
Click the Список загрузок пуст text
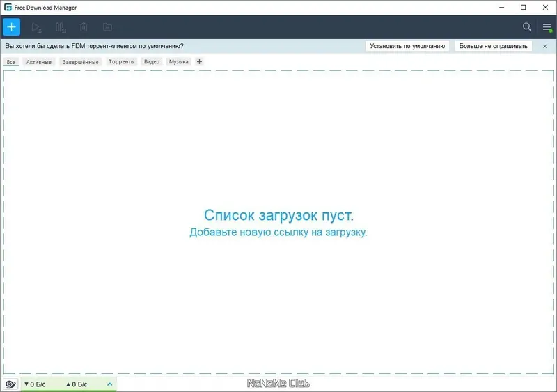click(278, 215)
